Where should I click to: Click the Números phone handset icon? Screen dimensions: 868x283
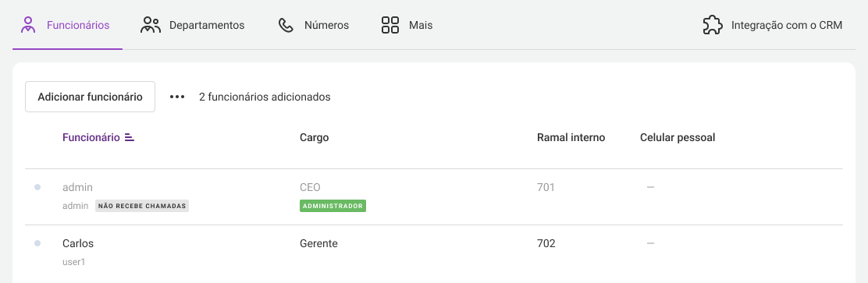286,26
